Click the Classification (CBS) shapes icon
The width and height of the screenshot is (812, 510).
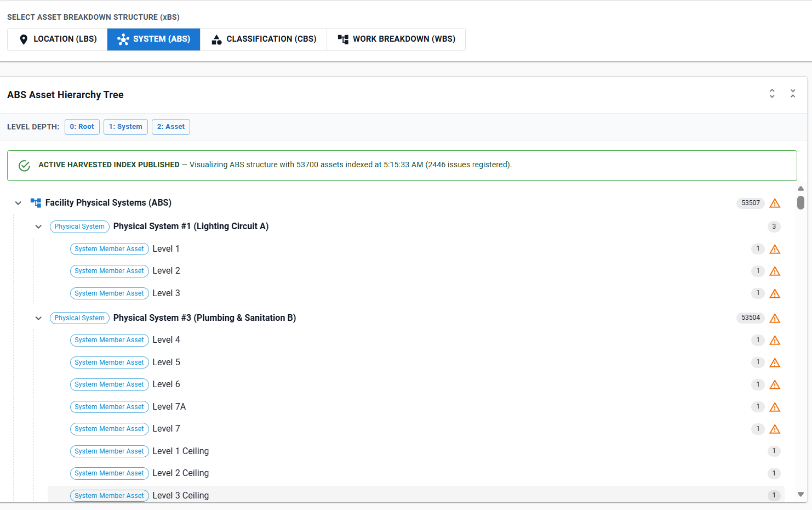click(x=216, y=39)
